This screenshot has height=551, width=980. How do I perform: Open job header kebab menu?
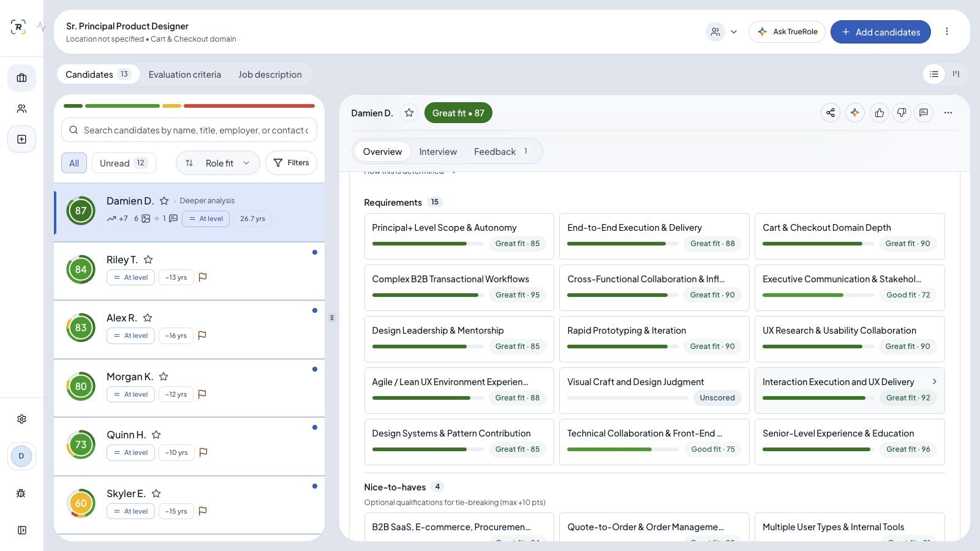click(947, 31)
